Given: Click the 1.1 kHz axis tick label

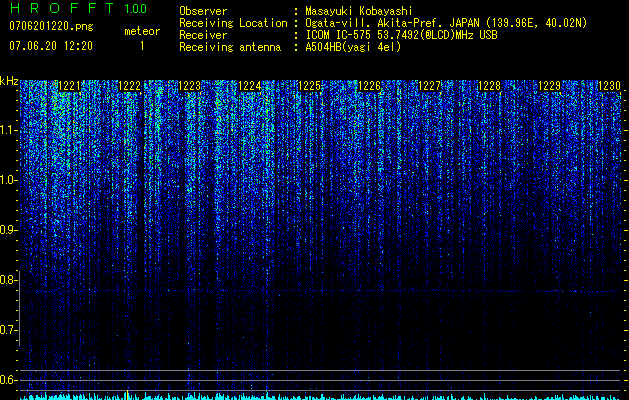Looking at the screenshot, I should 7,130.
